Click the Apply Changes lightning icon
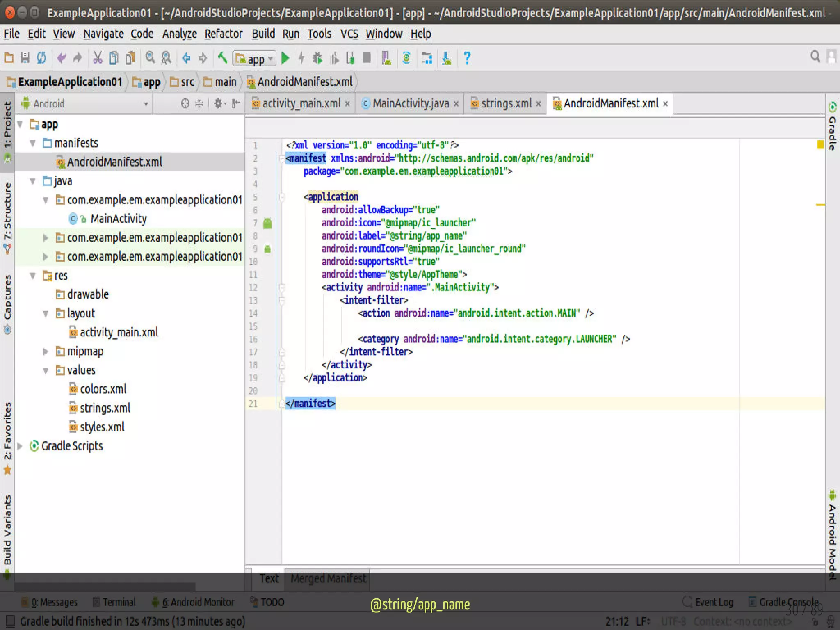 point(301,58)
